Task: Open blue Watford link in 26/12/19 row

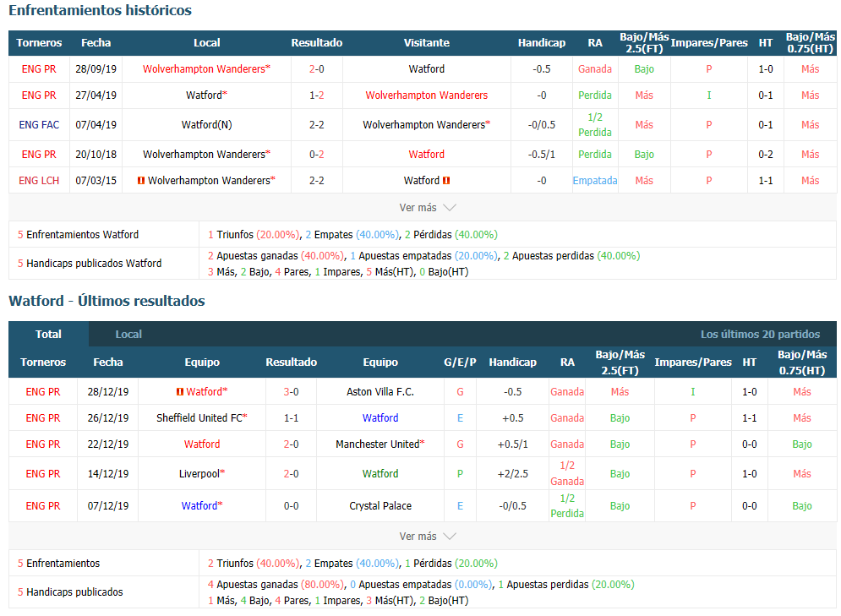Action: click(380, 417)
